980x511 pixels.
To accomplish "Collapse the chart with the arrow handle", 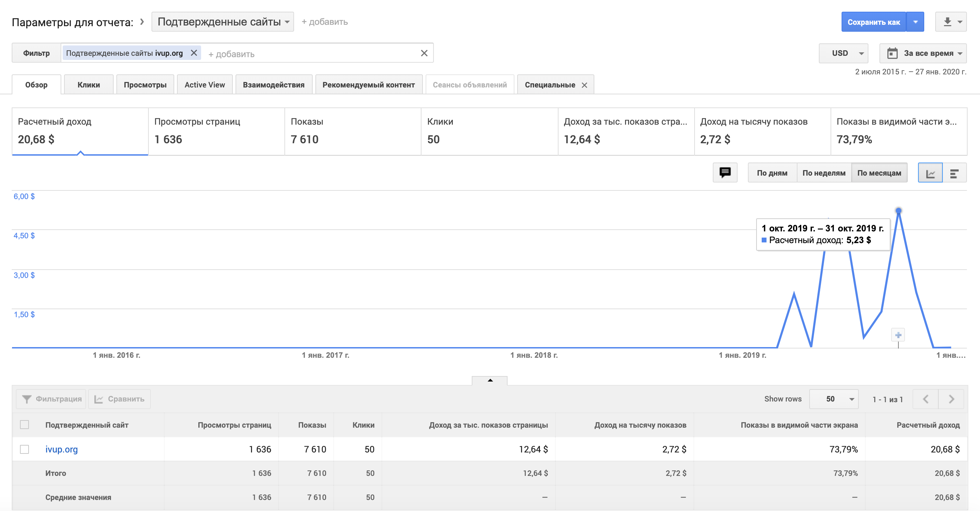I will click(x=490, y=380).
